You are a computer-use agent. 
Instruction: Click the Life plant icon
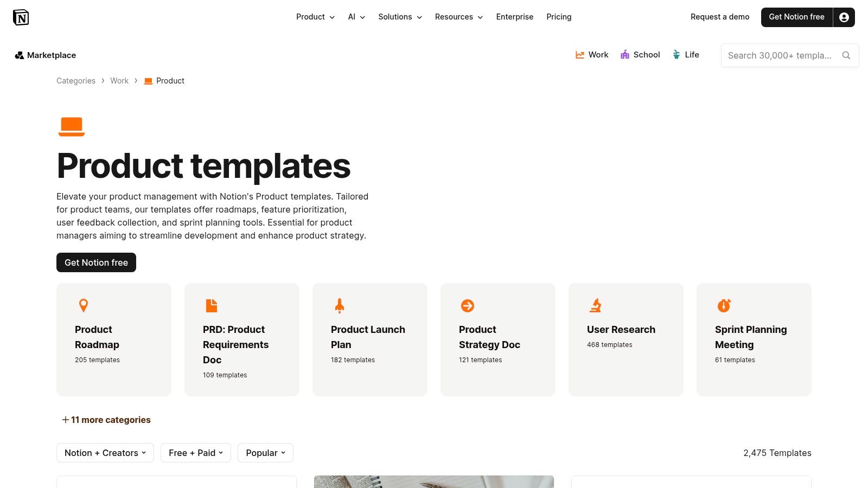tap(676, 55)
